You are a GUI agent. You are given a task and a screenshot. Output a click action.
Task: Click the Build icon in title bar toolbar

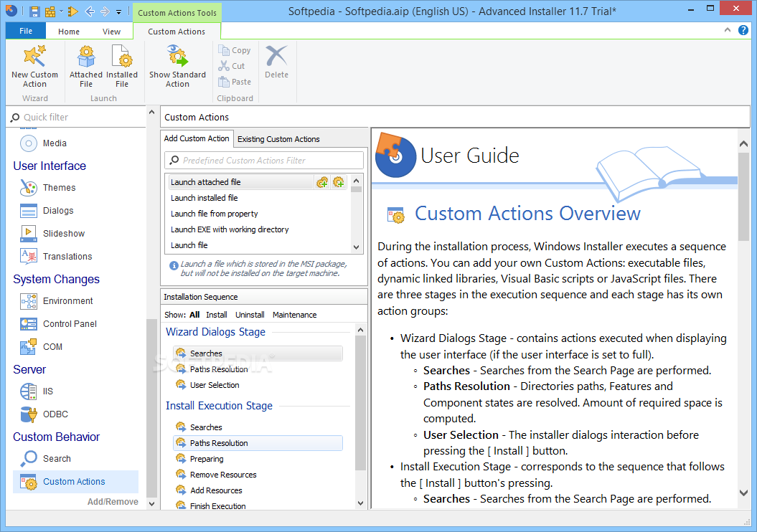point(50,11)
